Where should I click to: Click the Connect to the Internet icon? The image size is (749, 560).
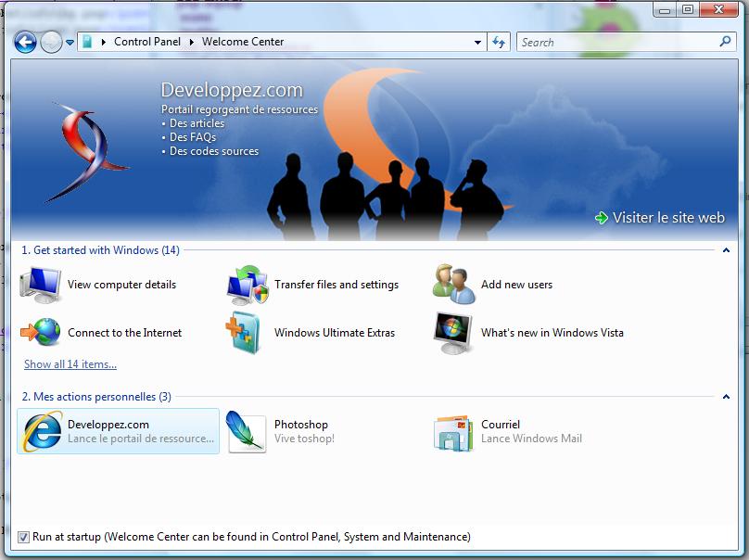click(x=41, y=332)
